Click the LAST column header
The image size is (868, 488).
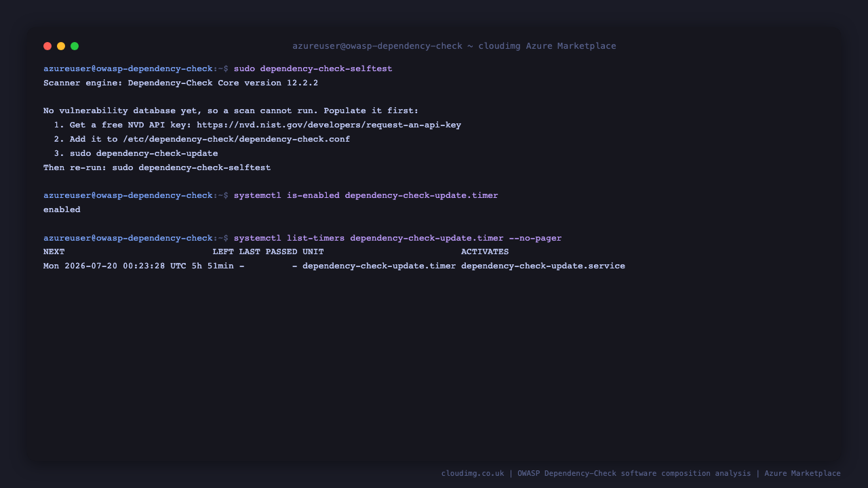click(250, 252)
